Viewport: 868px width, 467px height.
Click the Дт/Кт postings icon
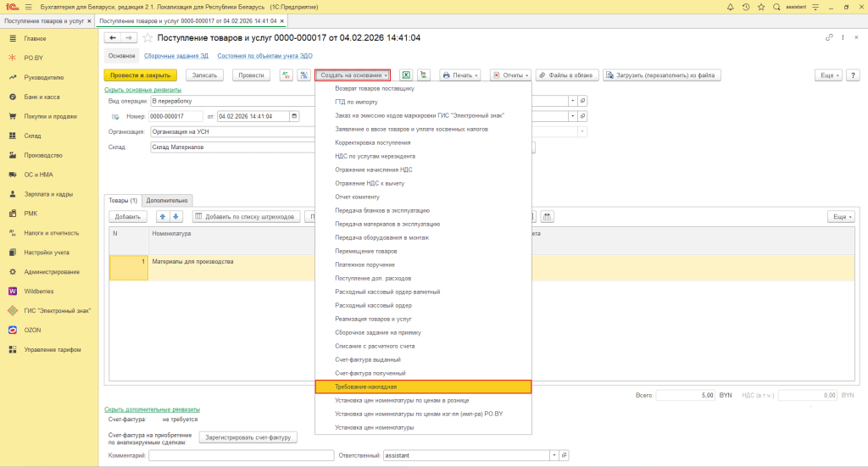(x=286, y=75)
